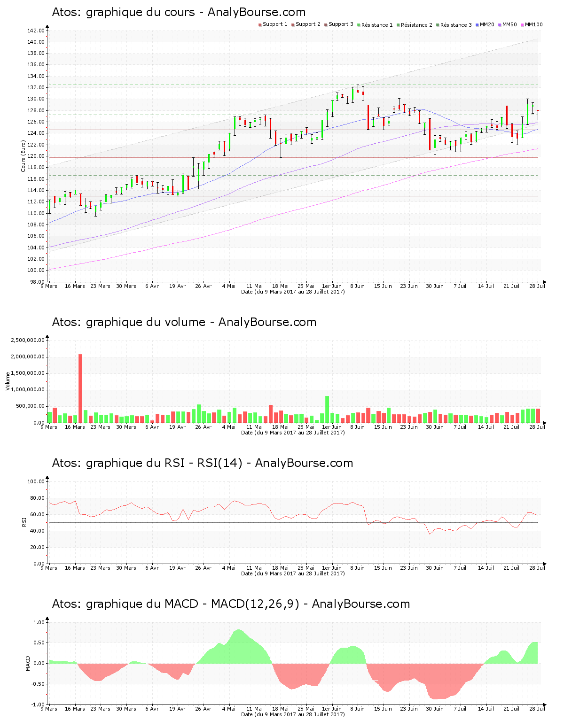
Task: Click the 142.00 value on the price axis
Action: [x=36, y=31]
